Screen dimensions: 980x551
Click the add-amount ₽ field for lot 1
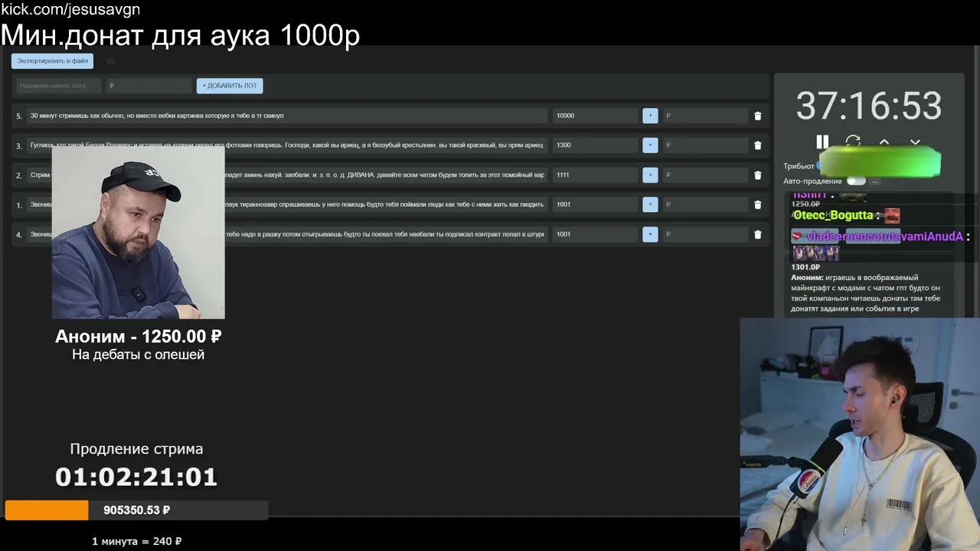click(705, 204)
